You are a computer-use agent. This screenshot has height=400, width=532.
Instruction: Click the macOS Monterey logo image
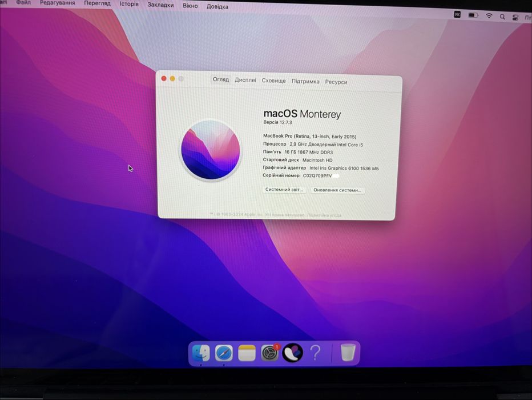pyautogui.click(x=211, y=150)
